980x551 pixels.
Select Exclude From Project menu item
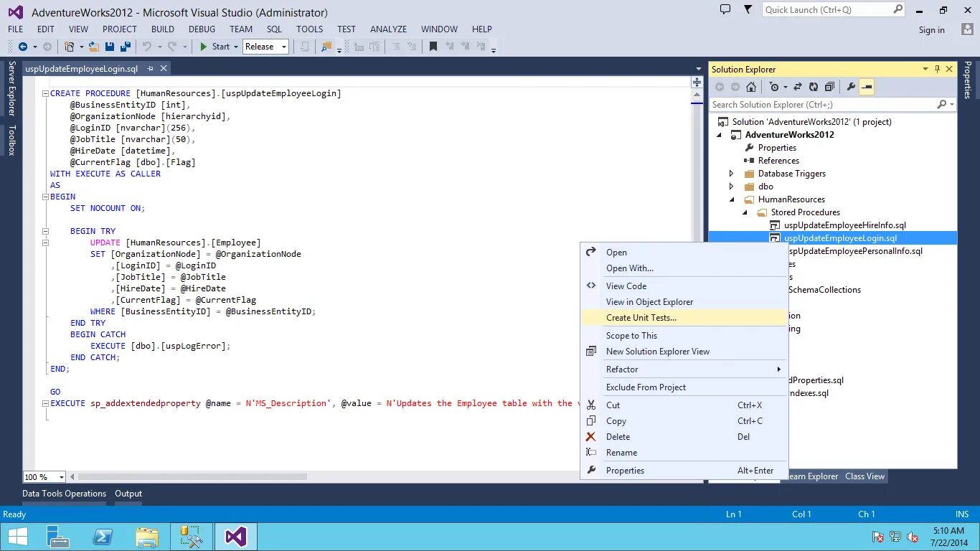click(684, 387)
